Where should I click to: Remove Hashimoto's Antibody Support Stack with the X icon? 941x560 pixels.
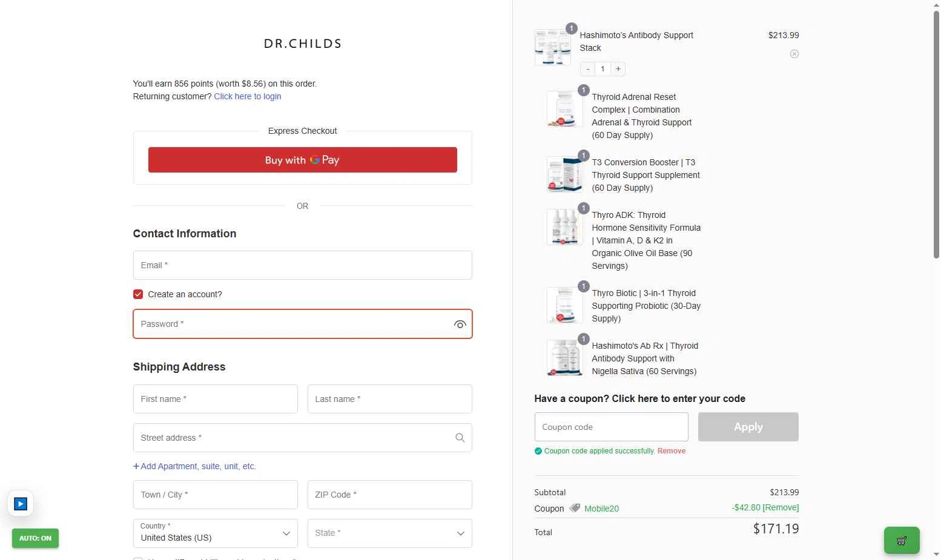click(x=794, y=54)
